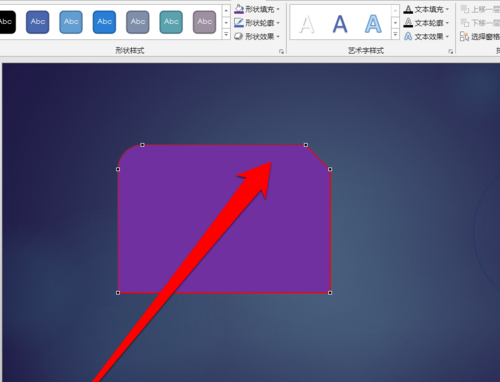This screenshot has width=500, height=382.
Task: Apply the black Abc shape style
Action: pyautogui.click(x=7, y=22)
